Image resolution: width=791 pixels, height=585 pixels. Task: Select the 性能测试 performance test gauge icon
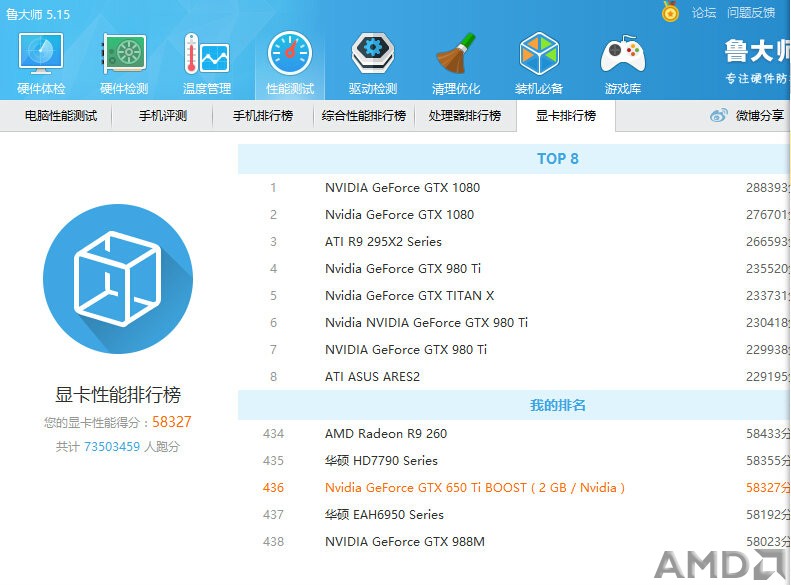[x=290, y=53]
